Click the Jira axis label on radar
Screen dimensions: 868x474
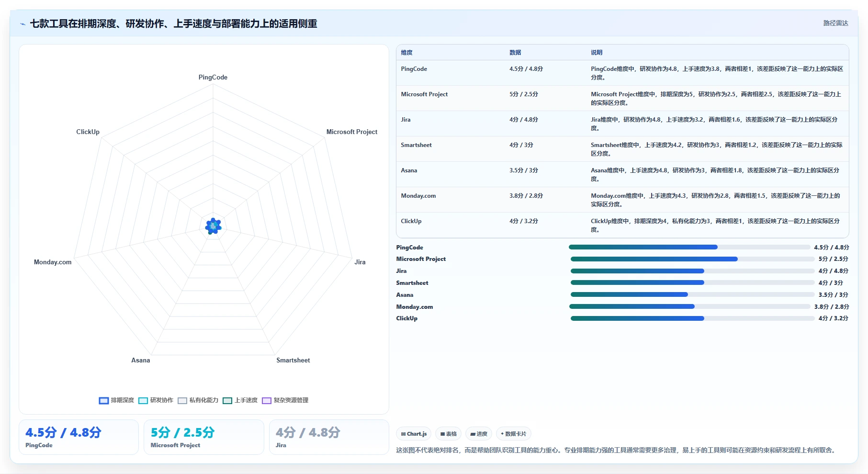pos(360,262)
